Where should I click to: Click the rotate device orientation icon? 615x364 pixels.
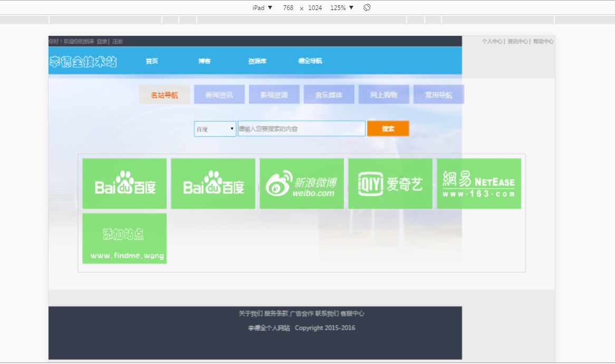coord(367,7)
